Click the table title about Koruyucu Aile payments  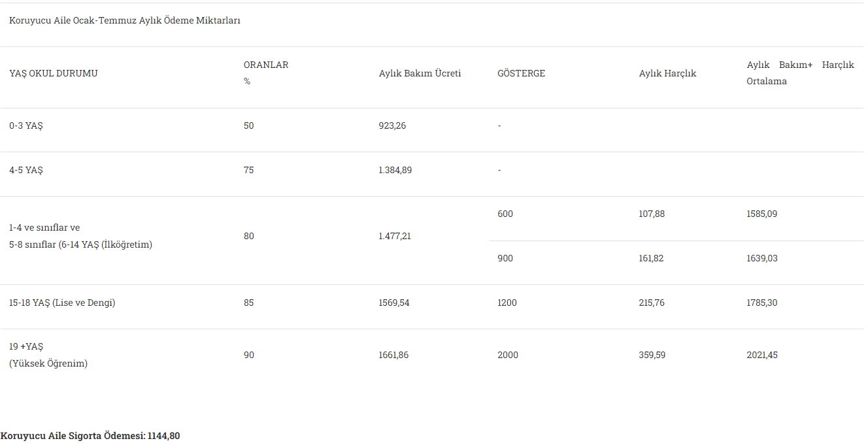pyautogui.click(x=125, y=21)
